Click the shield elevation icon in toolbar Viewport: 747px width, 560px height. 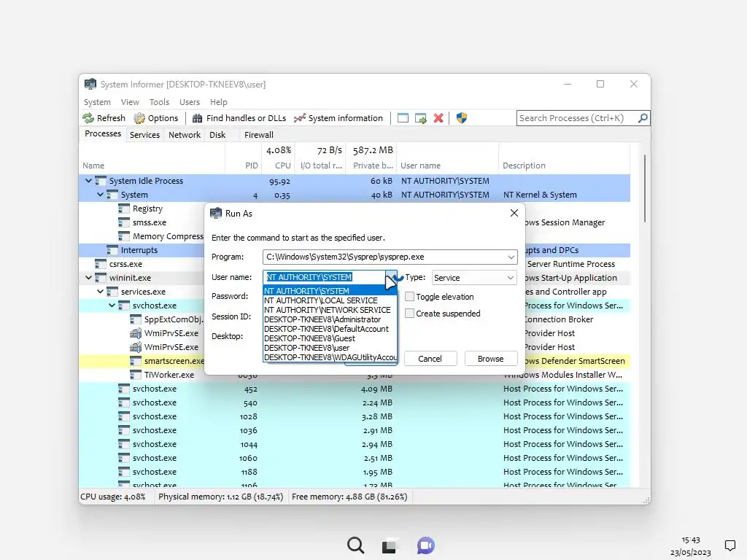tap(461, 118)
